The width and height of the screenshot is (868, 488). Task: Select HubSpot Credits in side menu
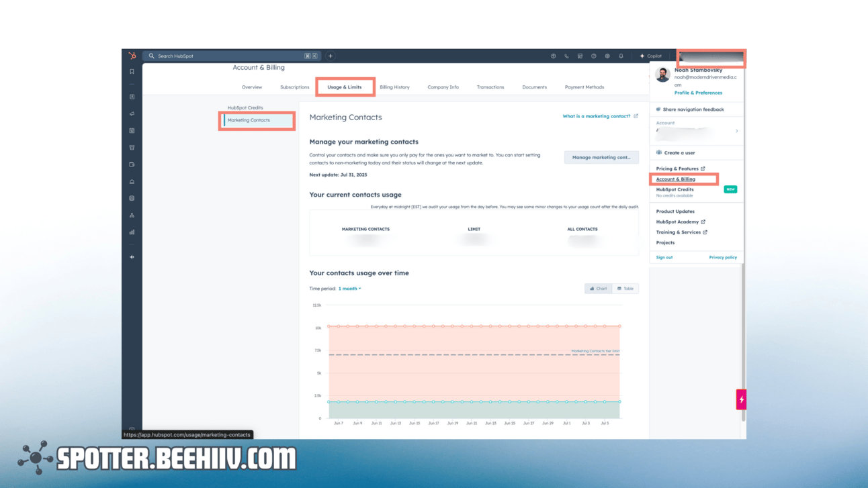click(x=245, y=107)
